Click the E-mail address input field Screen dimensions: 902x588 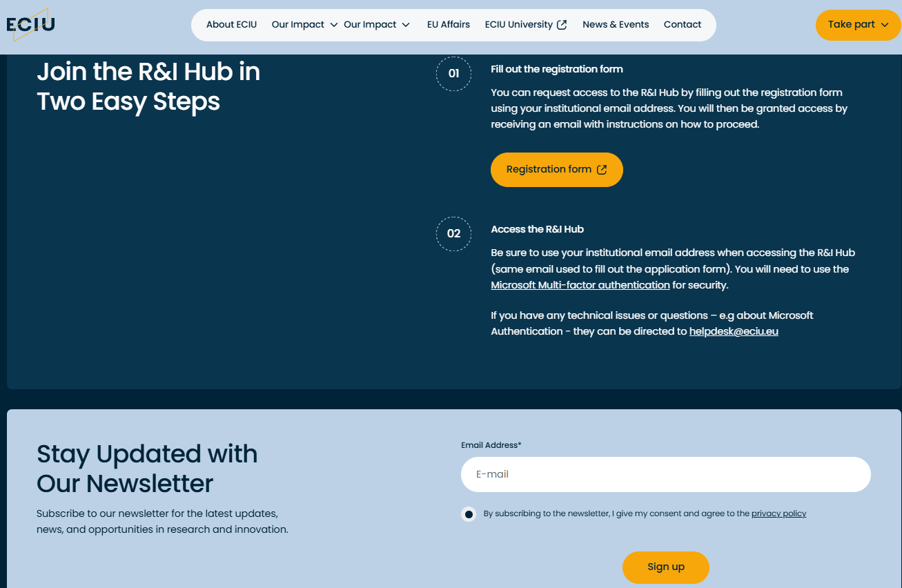[666, 475]
